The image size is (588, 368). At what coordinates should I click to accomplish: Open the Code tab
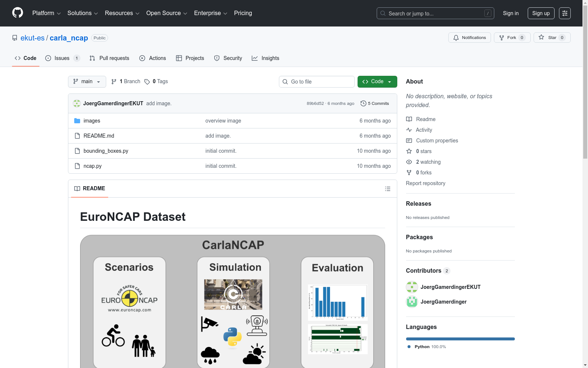26,58
